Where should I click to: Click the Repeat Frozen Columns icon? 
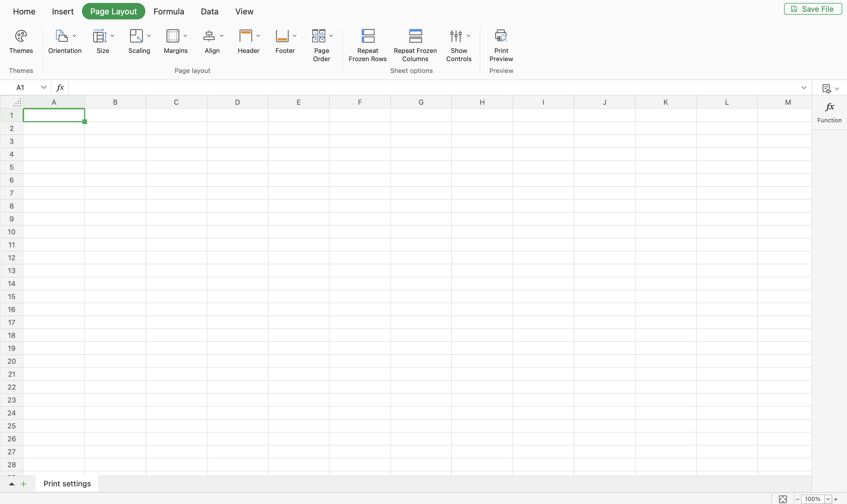point(415,36)
